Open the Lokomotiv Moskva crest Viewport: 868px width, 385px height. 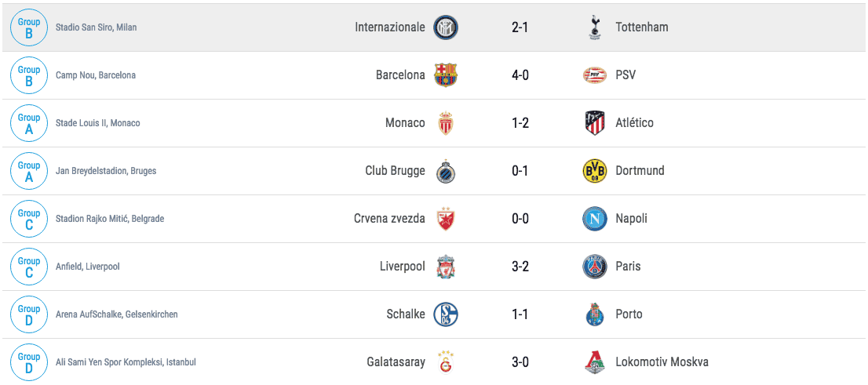click(x=595, y=362)
